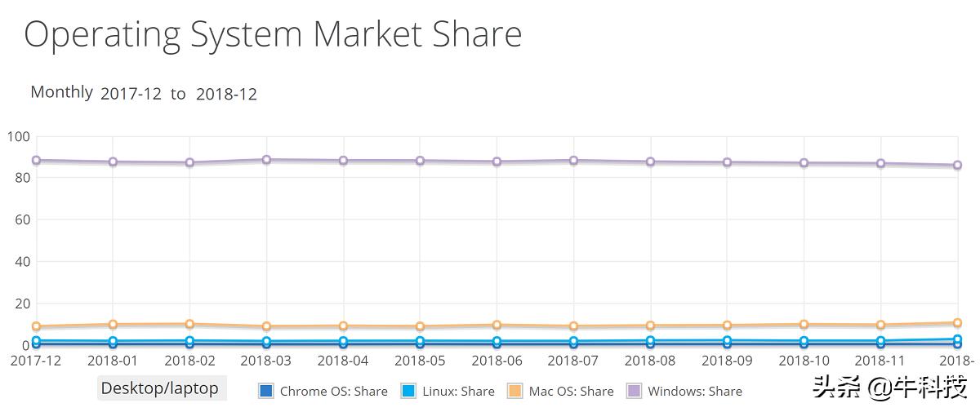Screen dimensions: 980x412
Task: Open the Monthly interval dropdown
Action: point(61,92)
